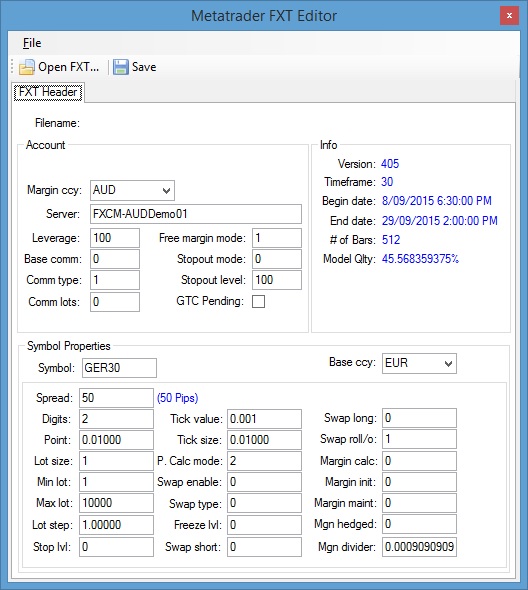Image resolution: width=528 pixels, height=590 pixels.
Task: Click the Tick size field
Action: (264, 440)
